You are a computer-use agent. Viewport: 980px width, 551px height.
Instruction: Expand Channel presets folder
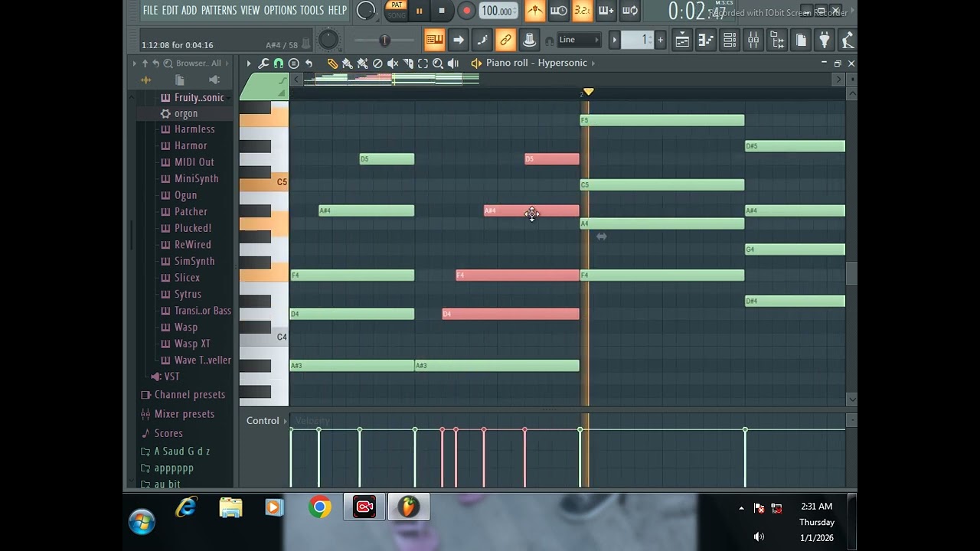click(190, 395)
